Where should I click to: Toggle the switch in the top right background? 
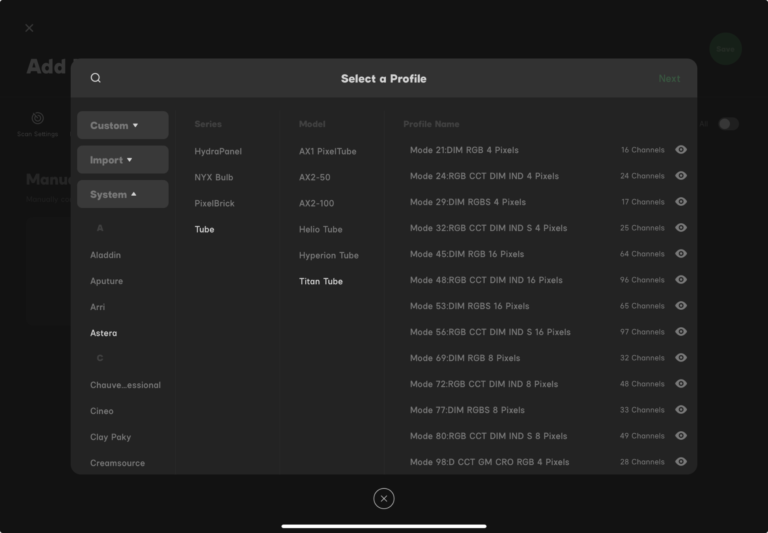[728, 124]
